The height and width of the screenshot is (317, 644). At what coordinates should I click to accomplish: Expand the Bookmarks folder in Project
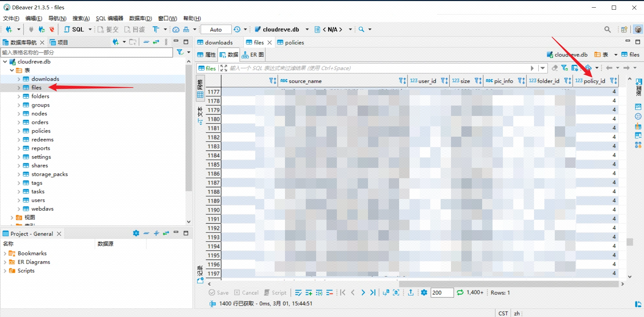pos(5,253)
